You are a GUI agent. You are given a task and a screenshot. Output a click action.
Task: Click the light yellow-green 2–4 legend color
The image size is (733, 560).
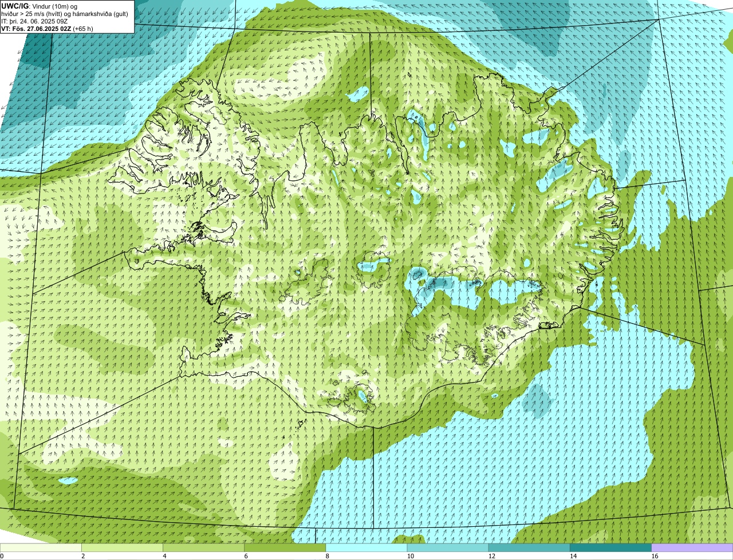123,548
